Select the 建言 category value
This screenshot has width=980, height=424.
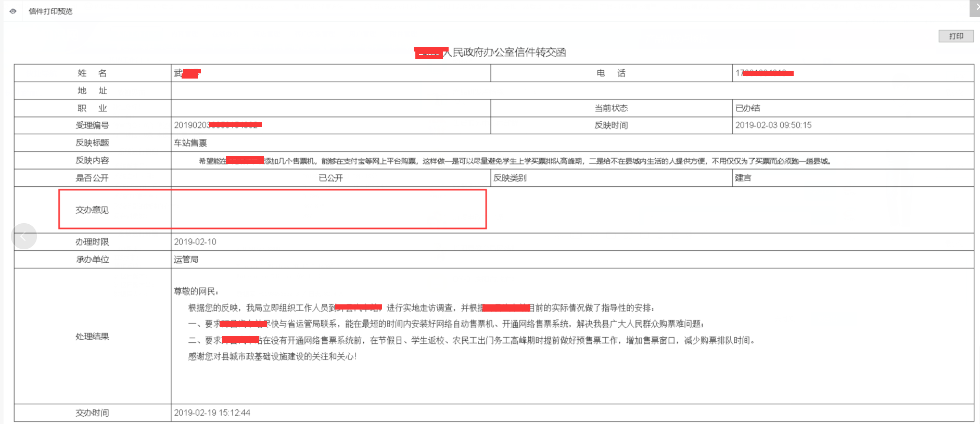click(x=743, y=178)
